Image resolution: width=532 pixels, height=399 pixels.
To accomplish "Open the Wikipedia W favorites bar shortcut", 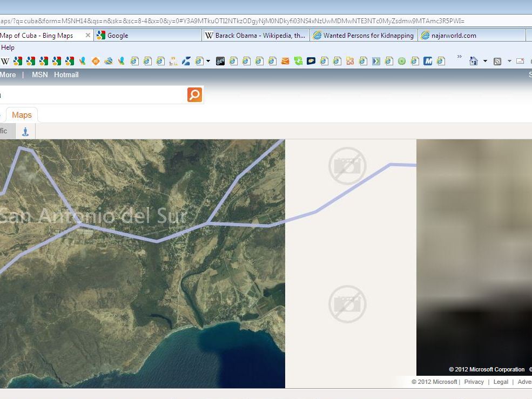I will pos(5,61).
